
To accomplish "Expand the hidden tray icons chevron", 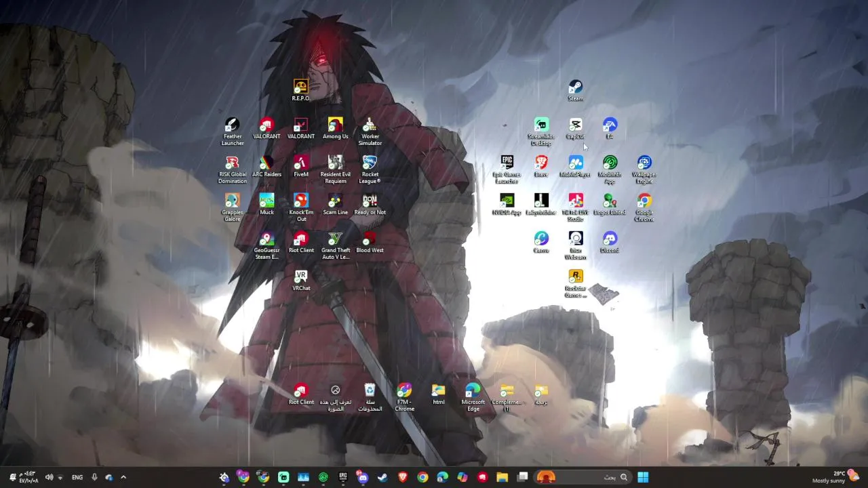I will coord(123,477).
